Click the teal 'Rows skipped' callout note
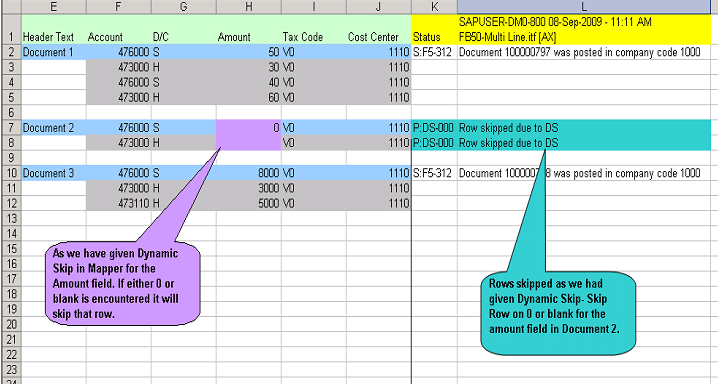Image resolution: width=720 pixels, height=384 pixels. click(558, 313)
